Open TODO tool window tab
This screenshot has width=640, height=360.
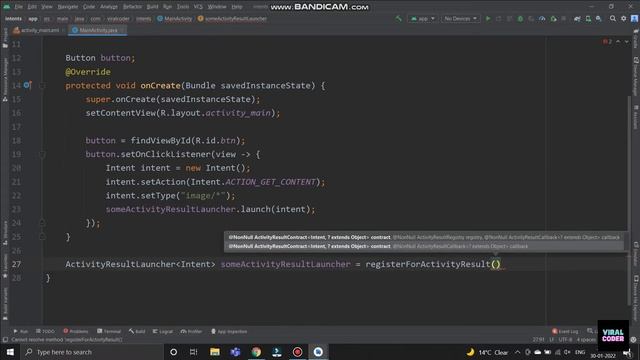pyautogui.click(x=45, y=331)
